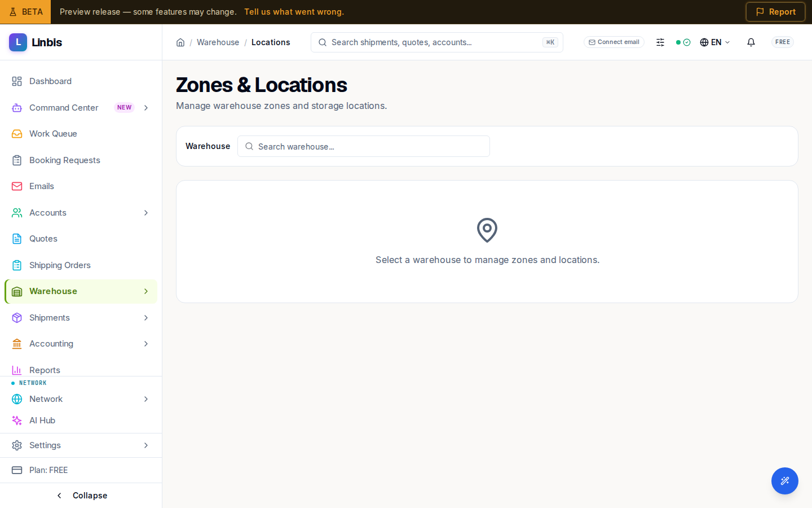Go to Booking Requests
812x508 pixels.
[x=81, y=160]
